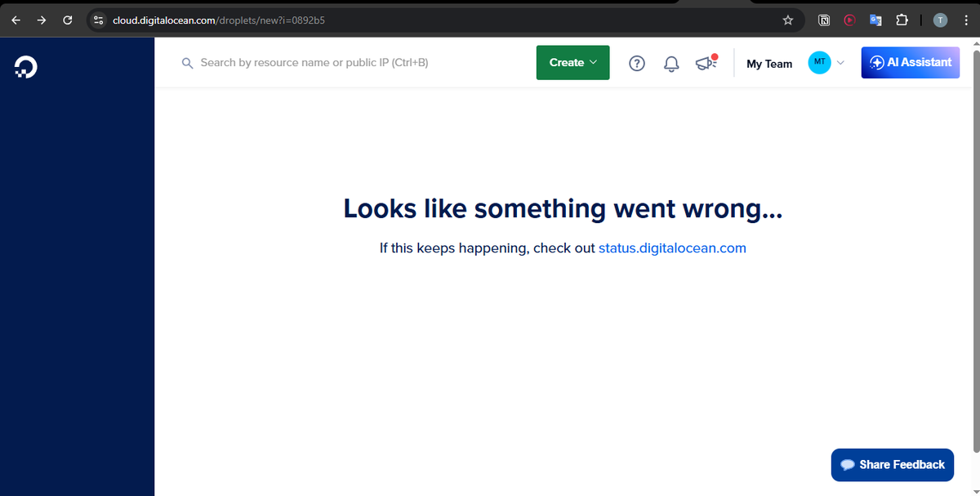Viewport: 980px width, 496px height.
Task: Click the address bar URL
Action: click(x=219, y=20)
